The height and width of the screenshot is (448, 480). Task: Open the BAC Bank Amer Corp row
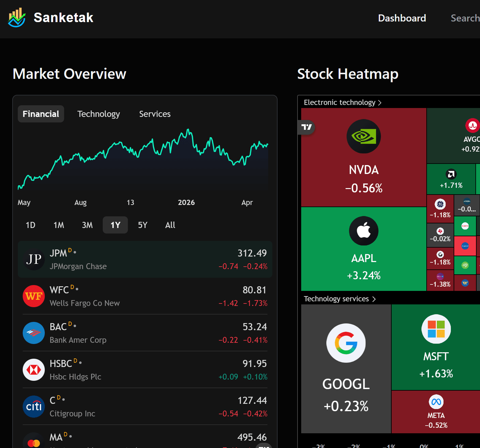(x=145, y=333)
